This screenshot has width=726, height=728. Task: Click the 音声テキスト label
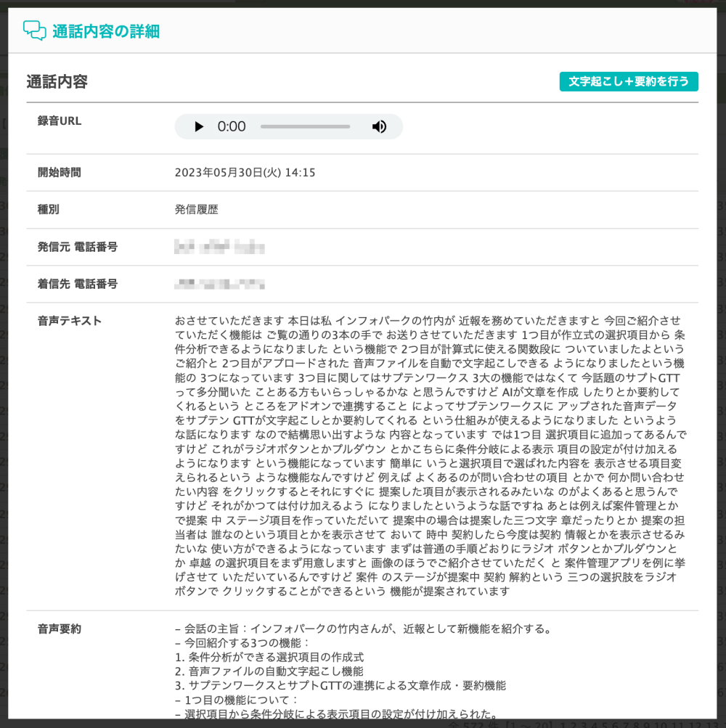(x=70, y=321)
